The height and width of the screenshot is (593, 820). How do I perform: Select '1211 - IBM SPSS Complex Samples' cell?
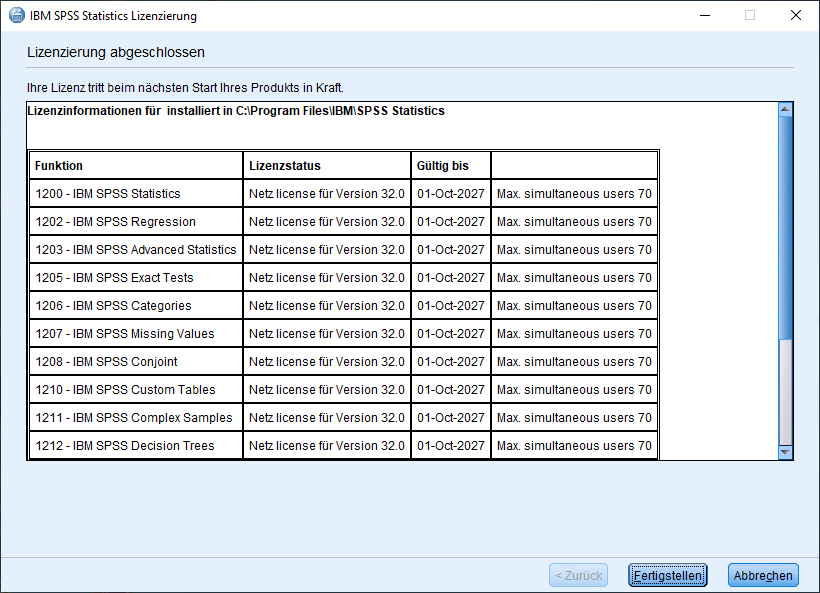(x=136, y=417)
